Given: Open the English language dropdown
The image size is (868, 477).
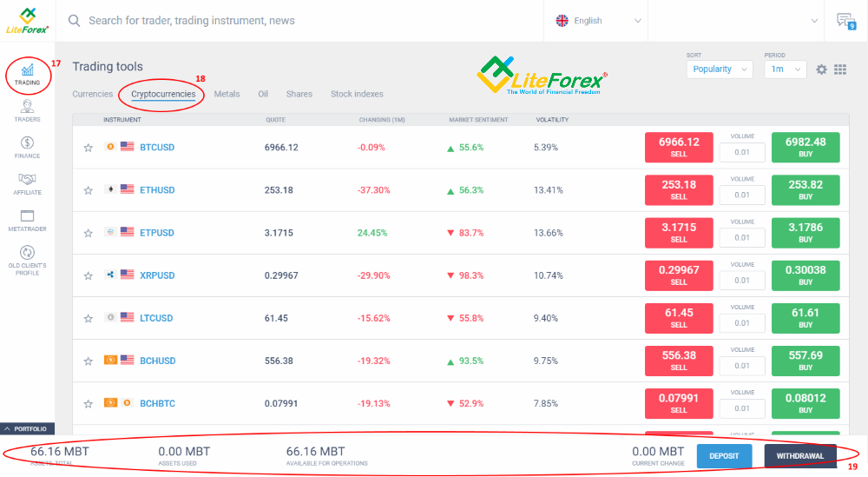Looking at the screenshot, I should (x=597, y=21).
